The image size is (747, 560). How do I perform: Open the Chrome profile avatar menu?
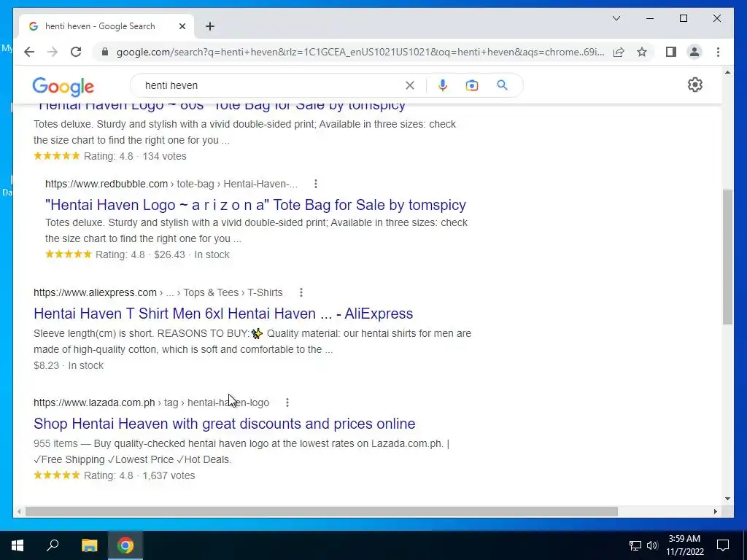click(x=694, y=52)
